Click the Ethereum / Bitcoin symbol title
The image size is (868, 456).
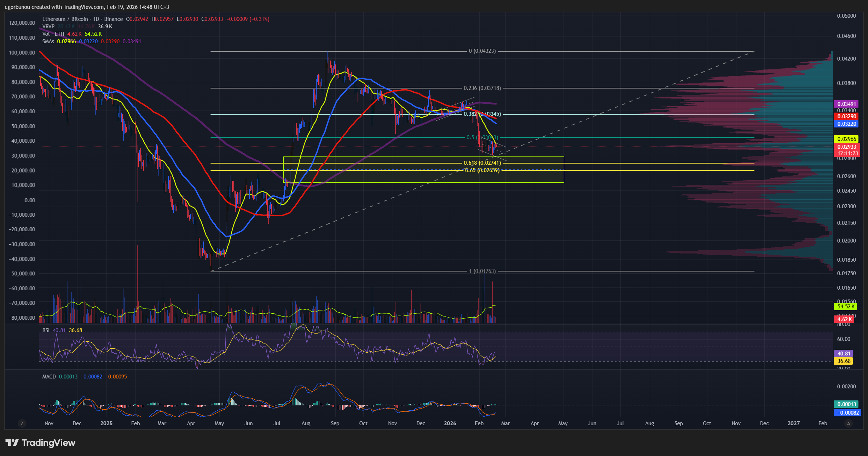(65, 19)
